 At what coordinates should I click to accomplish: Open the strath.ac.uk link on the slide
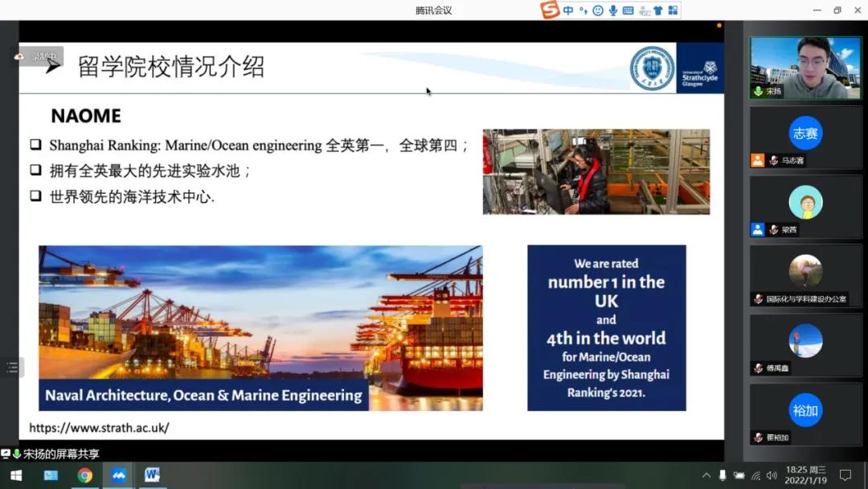tap(99, 428)
